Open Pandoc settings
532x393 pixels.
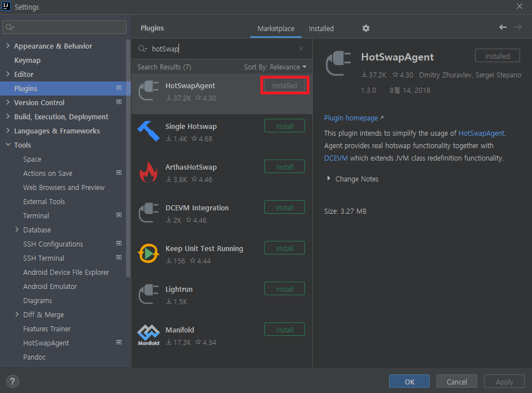pos(34,357)
